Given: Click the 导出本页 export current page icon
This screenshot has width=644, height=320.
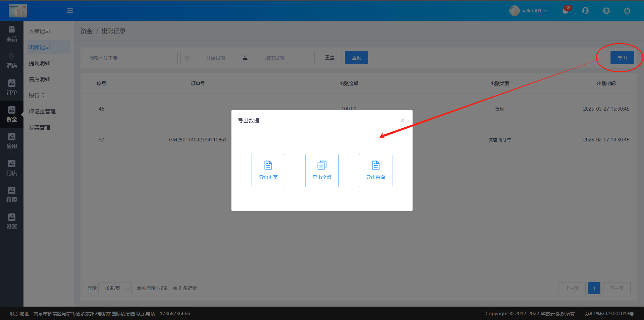Looking at the screenshot, I should pyautogui.click(x=268, y=170).
